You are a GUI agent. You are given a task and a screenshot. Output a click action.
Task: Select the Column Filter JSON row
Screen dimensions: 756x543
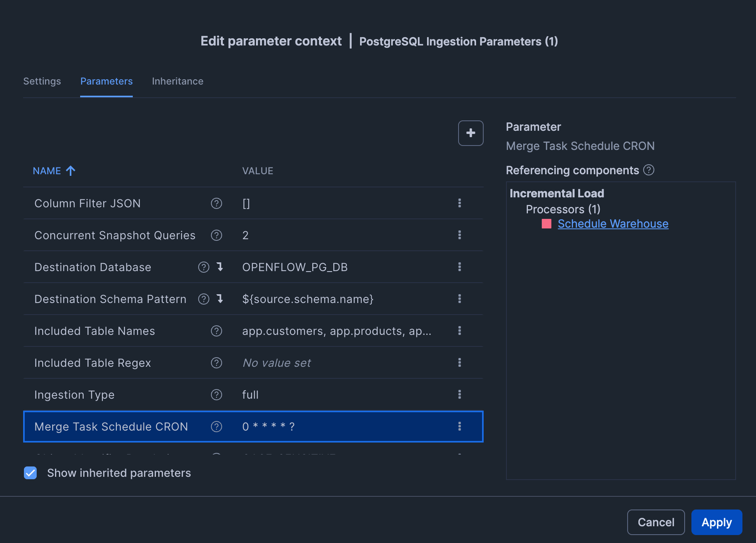[x=253, y=203]
